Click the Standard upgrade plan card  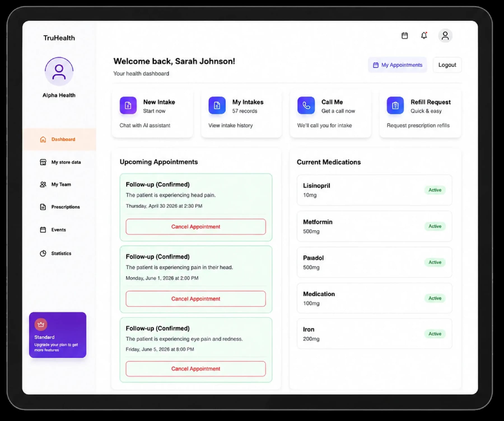click(x=58, y=335)
